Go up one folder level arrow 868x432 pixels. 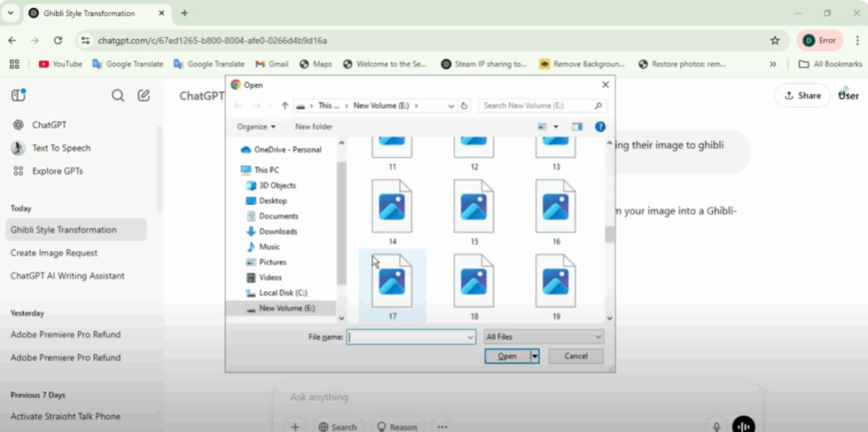coord(285,106)
